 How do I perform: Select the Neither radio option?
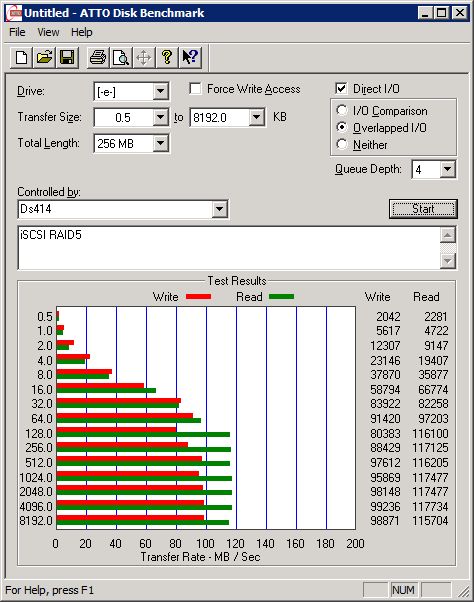pos(342,144)
